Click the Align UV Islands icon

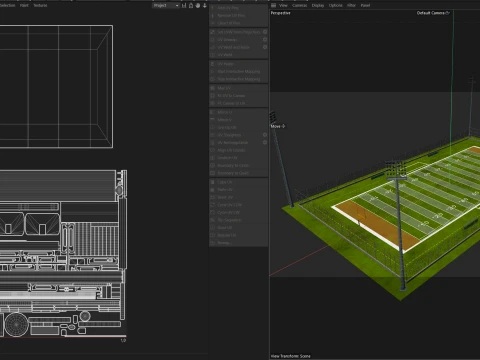pyautogui.click(x=213, y=150)
